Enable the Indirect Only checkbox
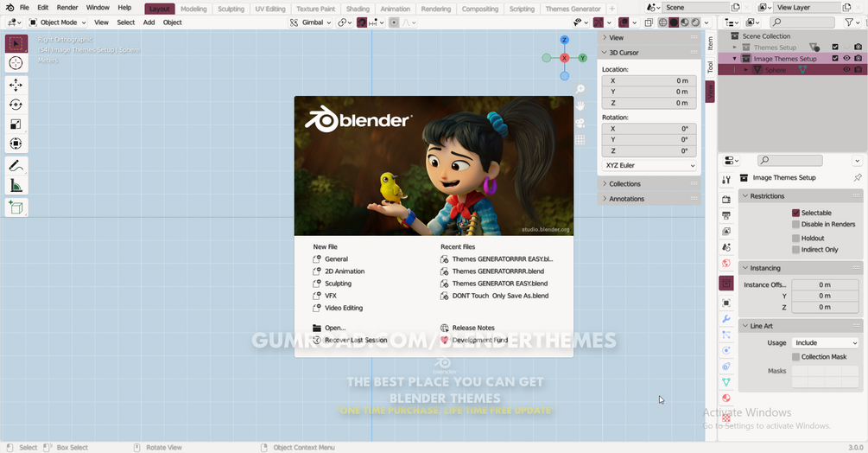 click(795, 250)
